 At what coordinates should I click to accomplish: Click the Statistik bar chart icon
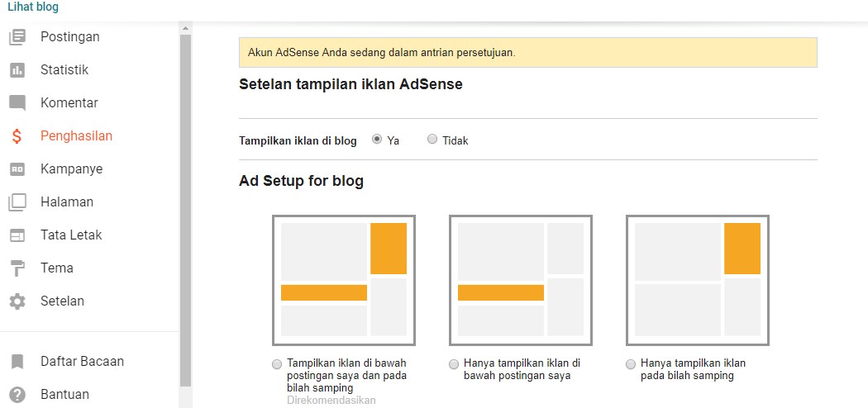tap(17, 70)
